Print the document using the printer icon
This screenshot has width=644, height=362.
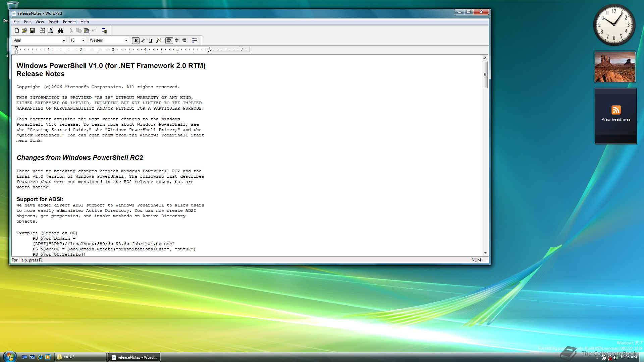point(42,31)
